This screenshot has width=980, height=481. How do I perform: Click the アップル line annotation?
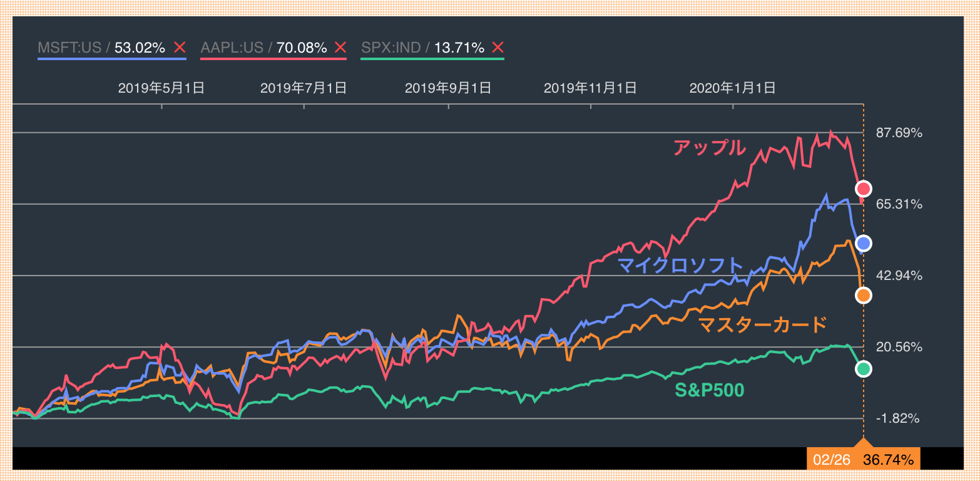click(x=709, y=148)
